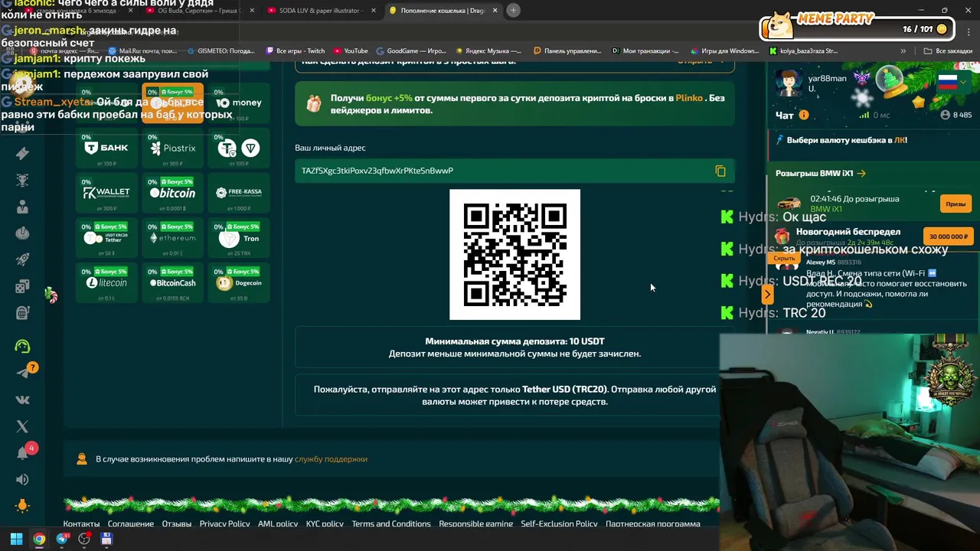Open Все игры Twitch bookmark
Image resolution: width=980 pixels, height=551 pixels.
pyautogui.click(x=296, y=51)
